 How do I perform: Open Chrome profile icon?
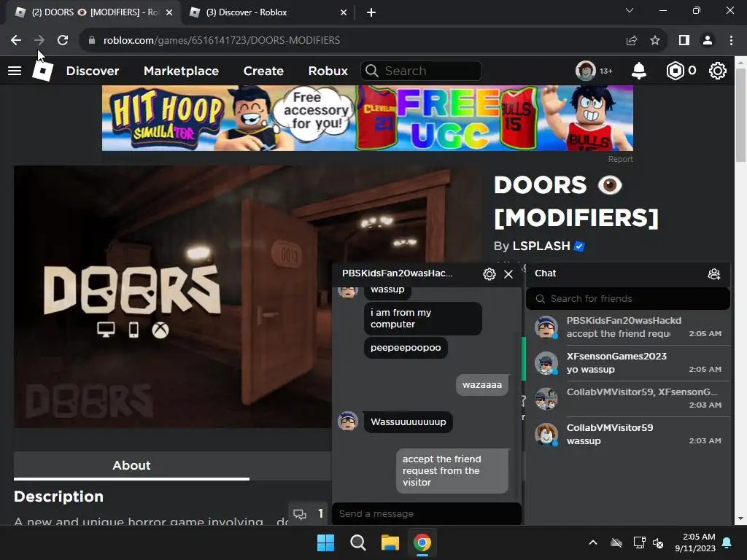(x=708, y=40)
